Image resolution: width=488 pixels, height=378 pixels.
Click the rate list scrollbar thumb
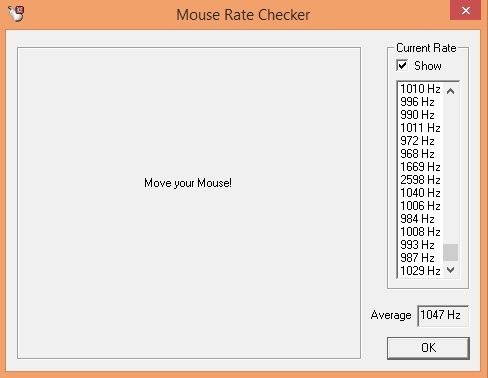click(x=450, y=252)
